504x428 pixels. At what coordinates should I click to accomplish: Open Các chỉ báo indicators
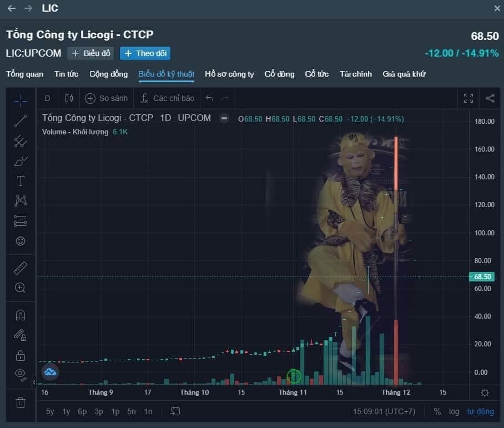click(168, 98)
